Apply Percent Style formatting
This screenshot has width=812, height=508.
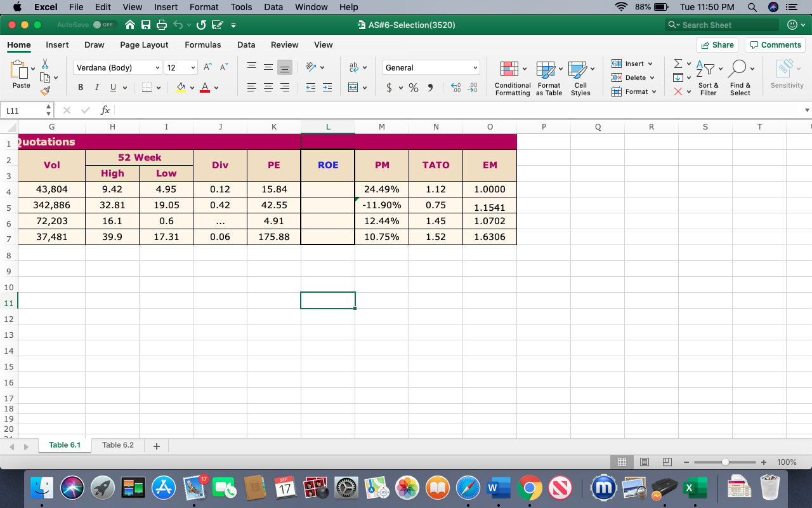413,88
